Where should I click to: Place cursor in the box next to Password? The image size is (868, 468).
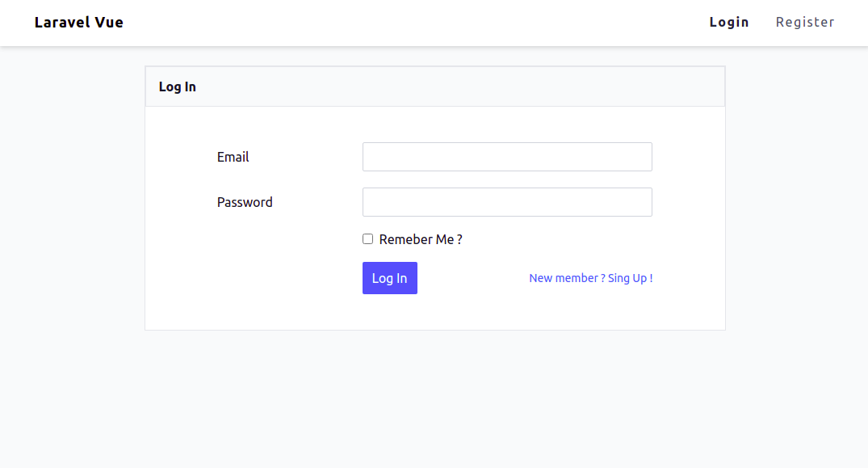(507, 202)
